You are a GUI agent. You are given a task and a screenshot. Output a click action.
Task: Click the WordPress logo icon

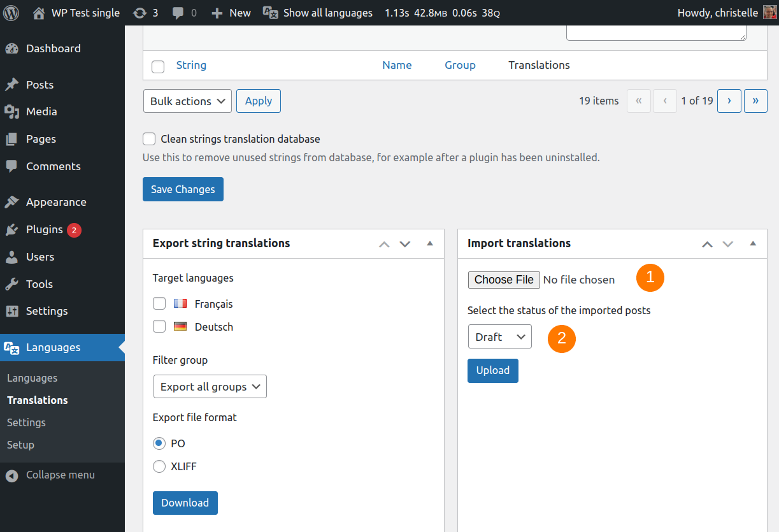click(12, 13)
